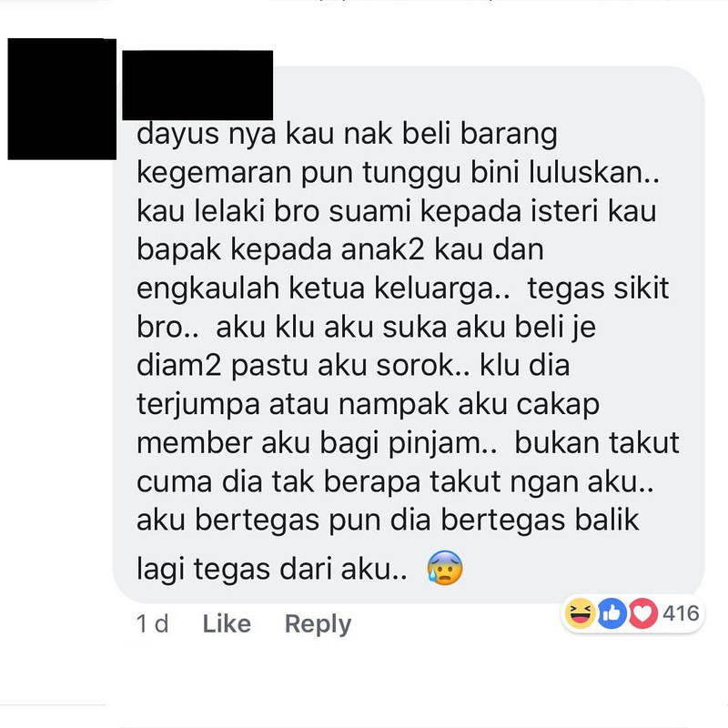Open the blacked-out commenter name above comment
The image size is (728, 728).
tap(197, 85)
